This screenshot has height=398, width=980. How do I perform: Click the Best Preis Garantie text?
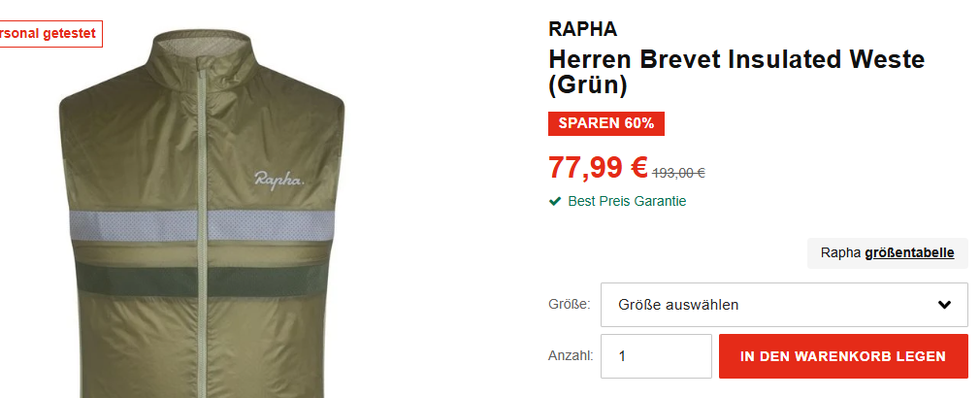pyautogui.click(x=627, y=201)
